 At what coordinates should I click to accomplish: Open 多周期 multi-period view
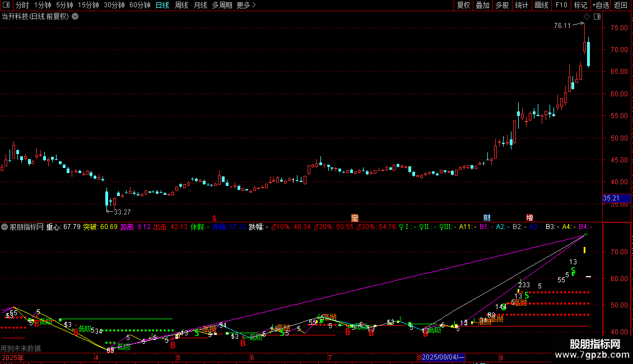[222, 5]
